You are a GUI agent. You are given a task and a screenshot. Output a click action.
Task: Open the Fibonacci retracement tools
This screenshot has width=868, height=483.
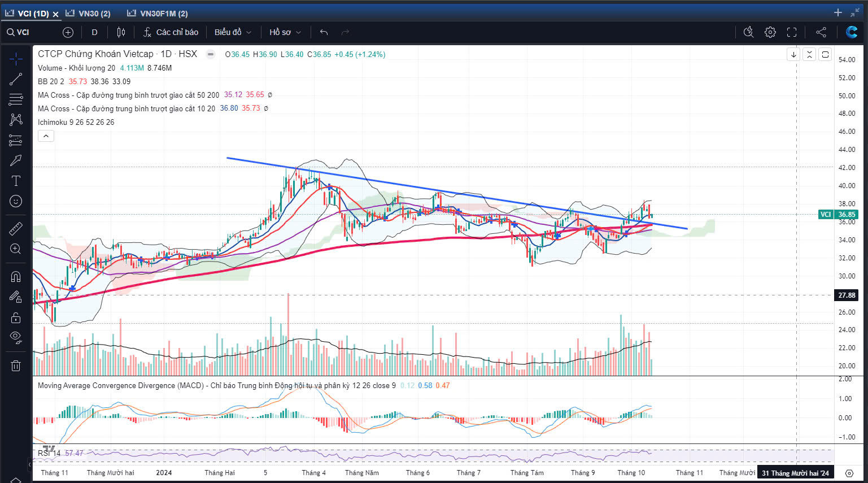(x=16, y=99)
